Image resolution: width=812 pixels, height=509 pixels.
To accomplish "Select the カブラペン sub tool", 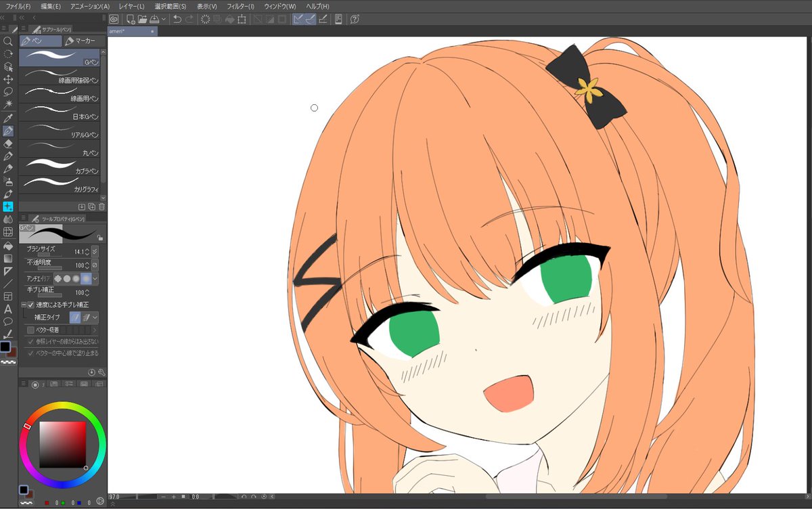I will click(x=60, y=166).
